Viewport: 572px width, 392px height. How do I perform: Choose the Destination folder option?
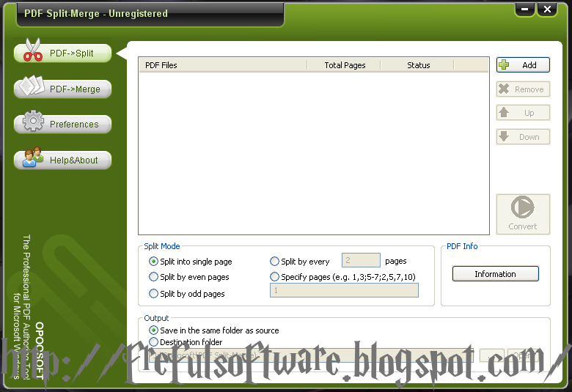[x=186, y=342]
